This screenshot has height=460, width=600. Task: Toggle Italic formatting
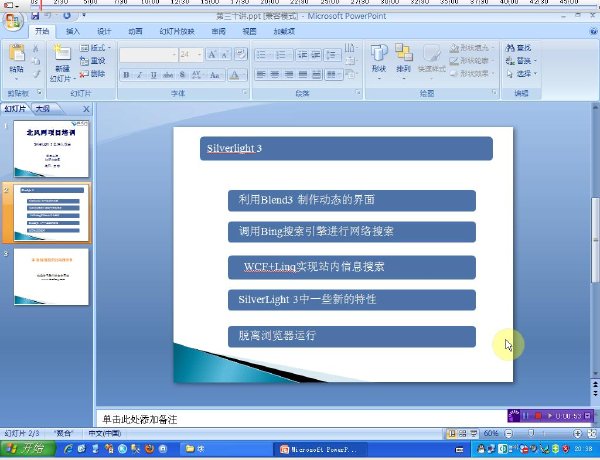pos(140,75)
